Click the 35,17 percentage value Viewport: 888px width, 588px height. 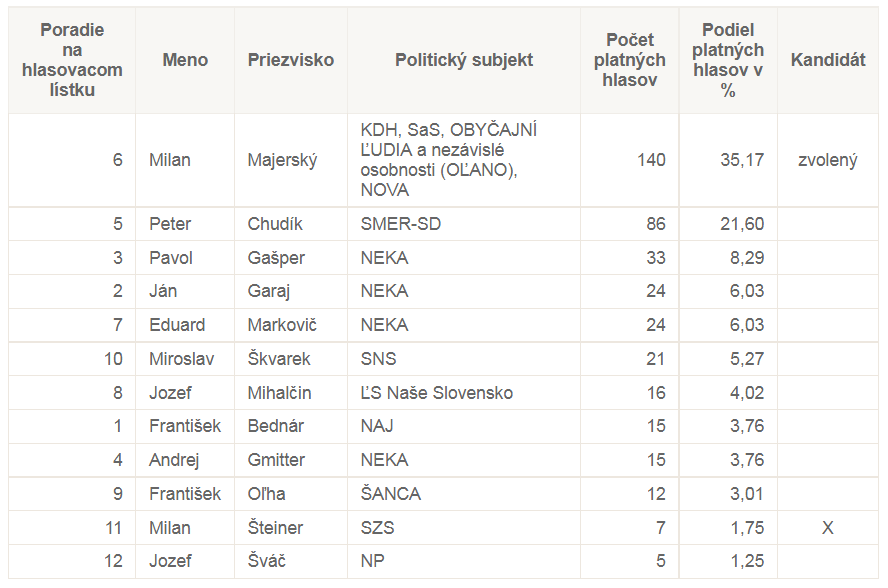pyautogui.click(x=742, y=160)
